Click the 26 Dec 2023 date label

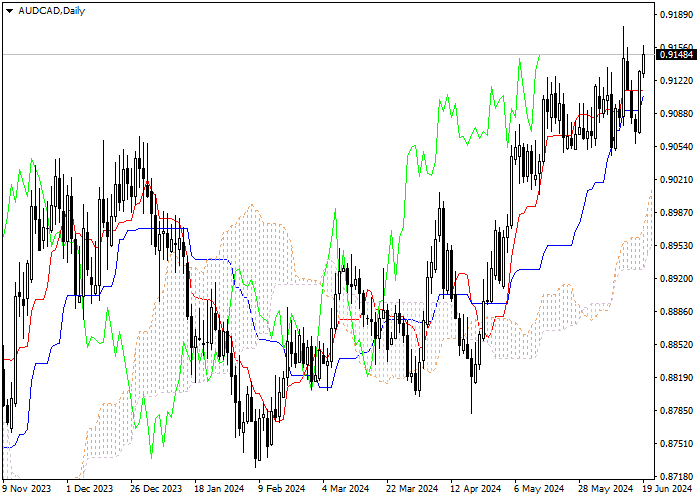[x=156, y=489]
